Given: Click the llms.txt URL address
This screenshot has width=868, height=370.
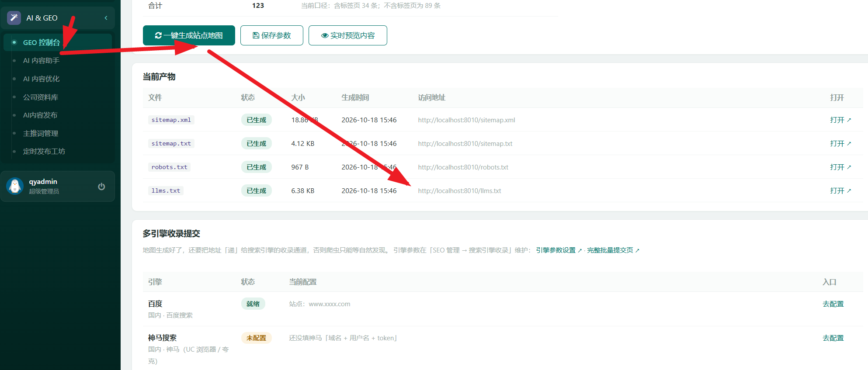Looking at the screenshot, I should 459,190.
